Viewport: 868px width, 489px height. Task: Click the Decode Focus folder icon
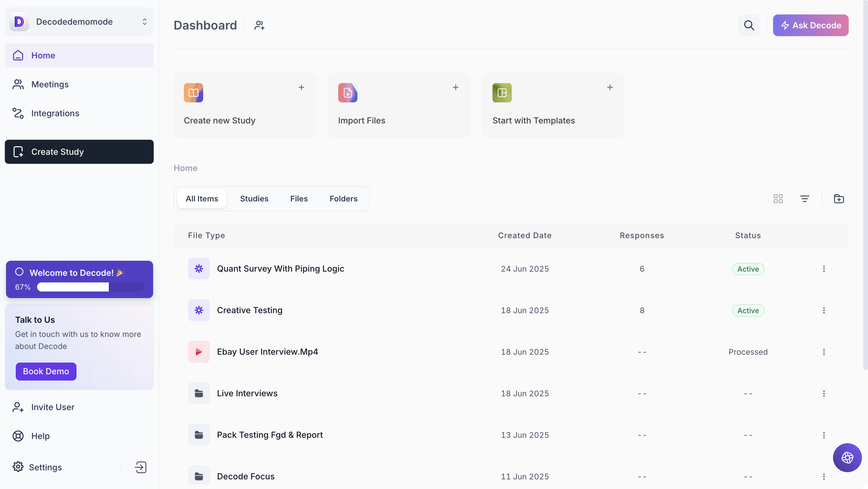(x=199, y=475)
